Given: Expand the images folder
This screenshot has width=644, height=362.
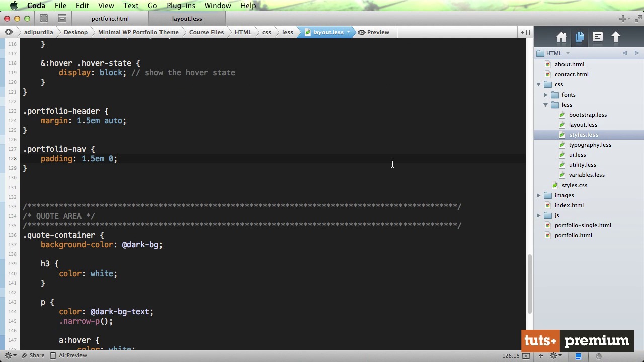Looking at the screenshot, I should click(x=539, y=195).
